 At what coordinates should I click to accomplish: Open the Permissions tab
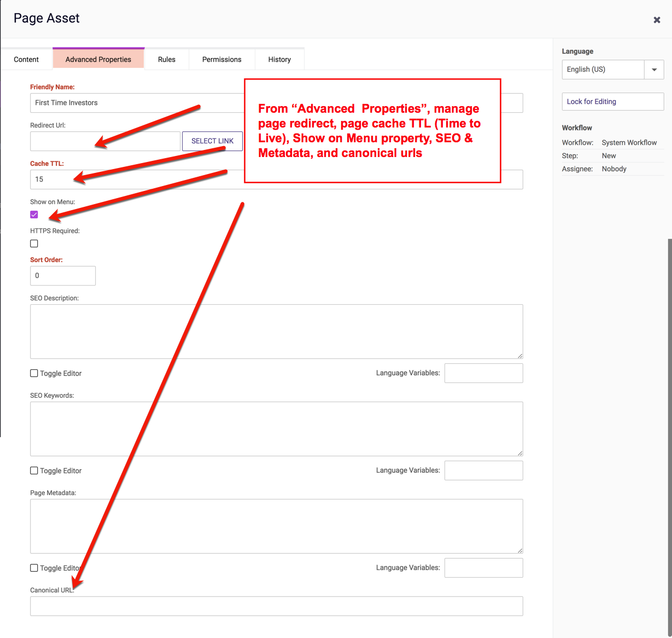(221, 60)
